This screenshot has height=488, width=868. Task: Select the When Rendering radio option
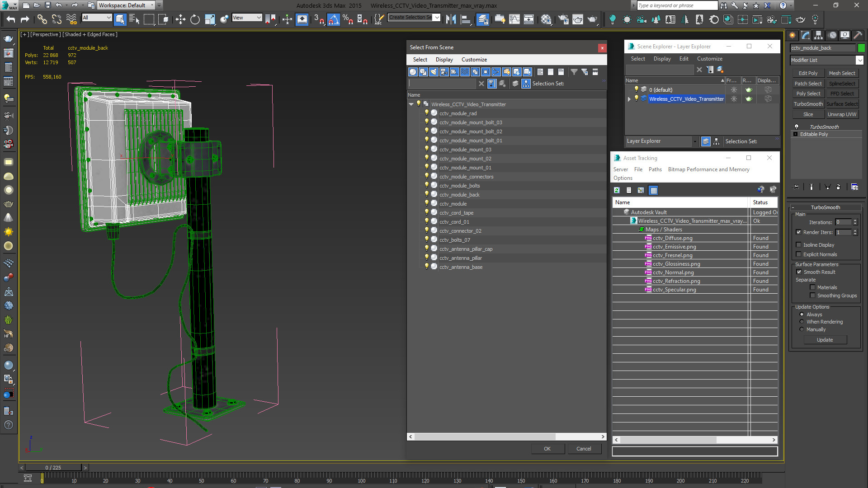pyautogui.click(x=802, y=322)
